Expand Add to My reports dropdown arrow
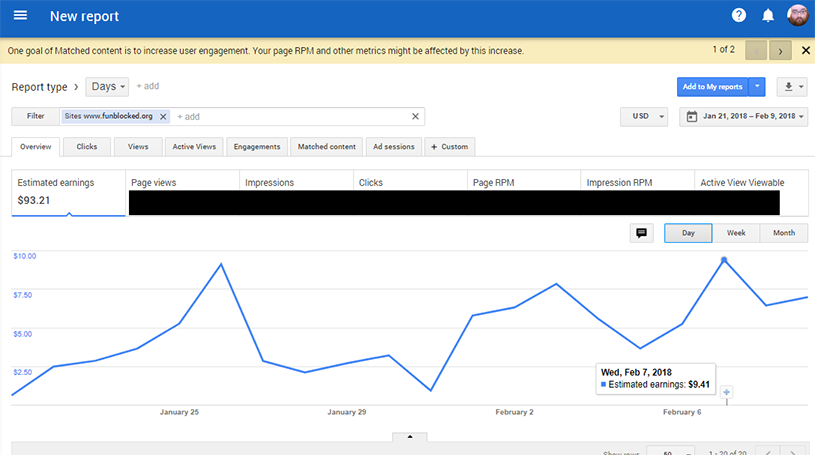The image size is (815, 455). click(757, 87)
